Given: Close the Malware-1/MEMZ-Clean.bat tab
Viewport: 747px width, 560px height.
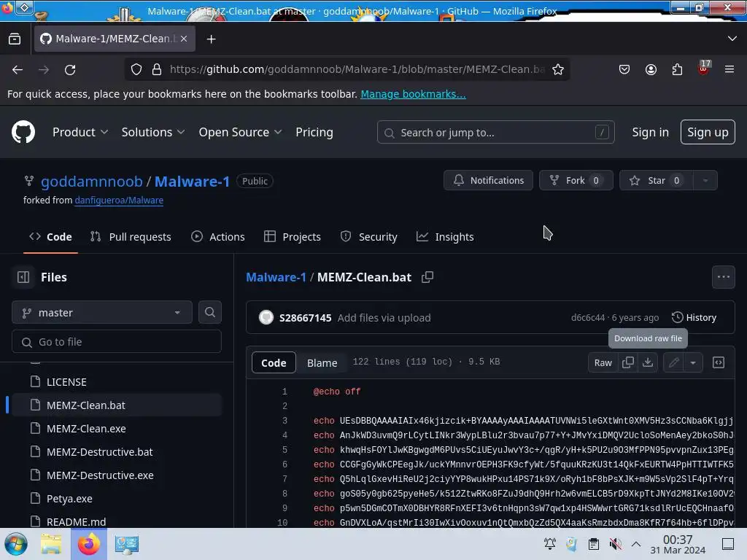Looking at the screenshot, I should (184, 39).
